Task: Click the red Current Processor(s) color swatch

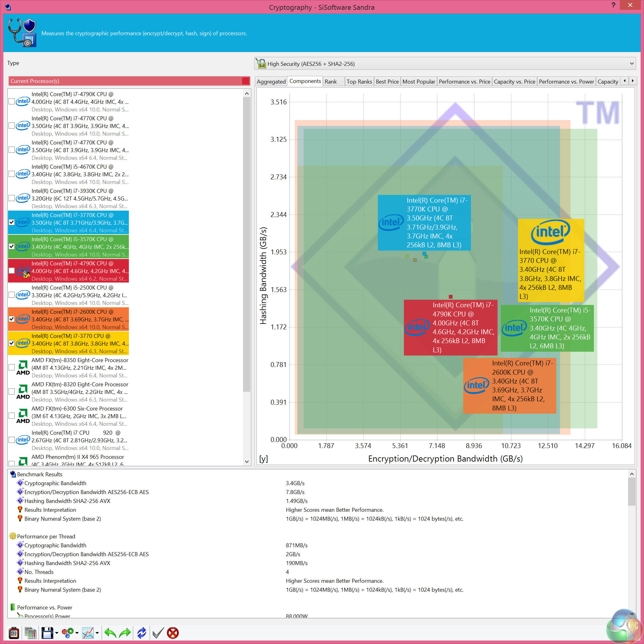Action: click(x=246, y=81)
